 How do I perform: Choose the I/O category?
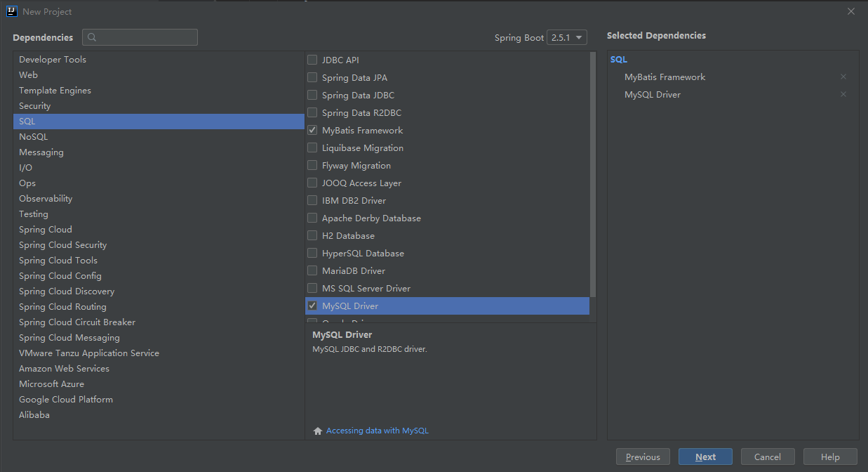click(x=159, y=168)
